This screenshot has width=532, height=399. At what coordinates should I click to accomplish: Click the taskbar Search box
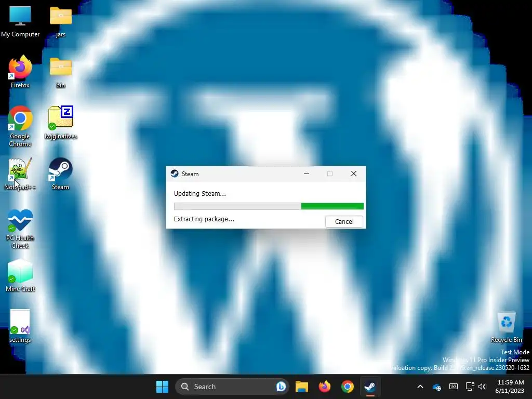232,387
